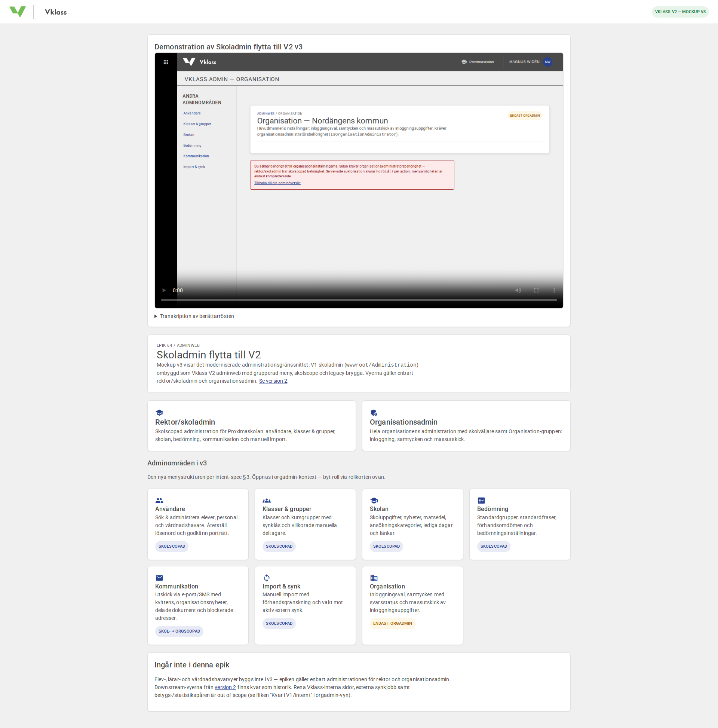Image resolution: width=718 pixels, height=728 pixels.
Task: Click the MW avatar in video header
Action: pyautogui.click(x=548, y=62)
